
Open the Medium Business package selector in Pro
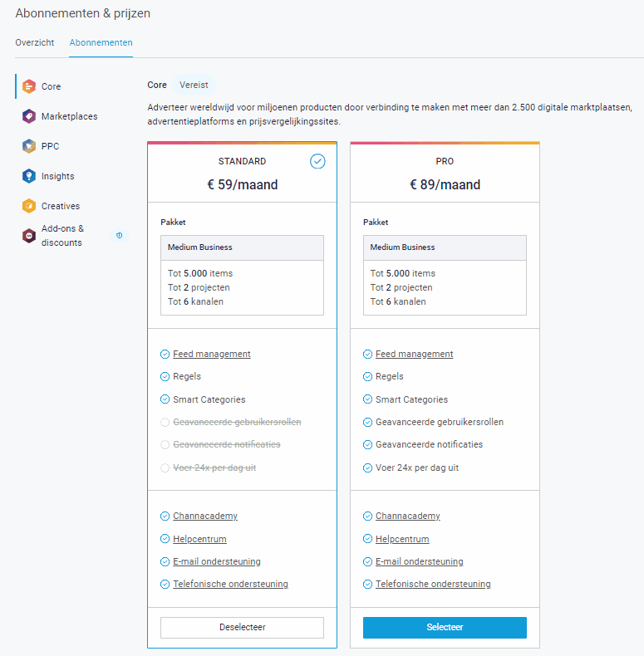(445, 247)
